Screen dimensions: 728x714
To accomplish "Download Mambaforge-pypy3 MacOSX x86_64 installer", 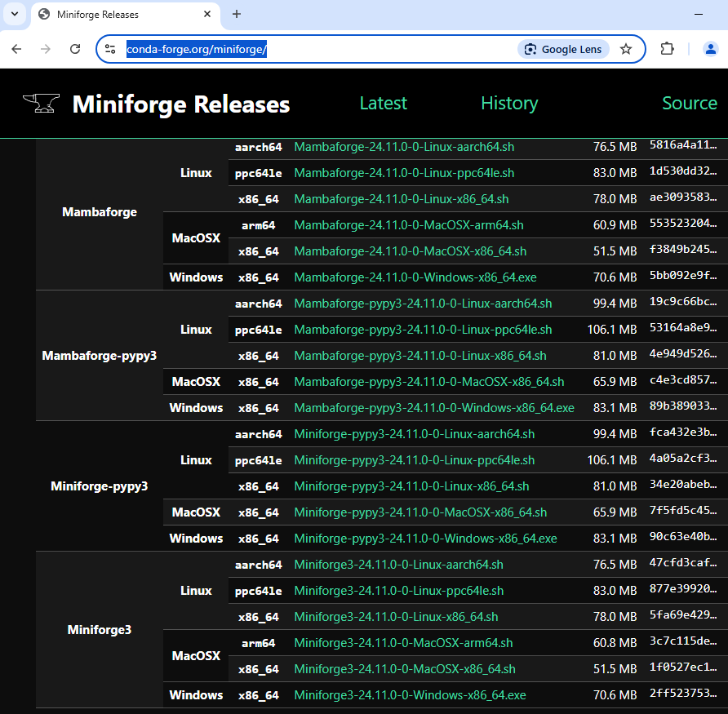I will click(x=429, y=382).
